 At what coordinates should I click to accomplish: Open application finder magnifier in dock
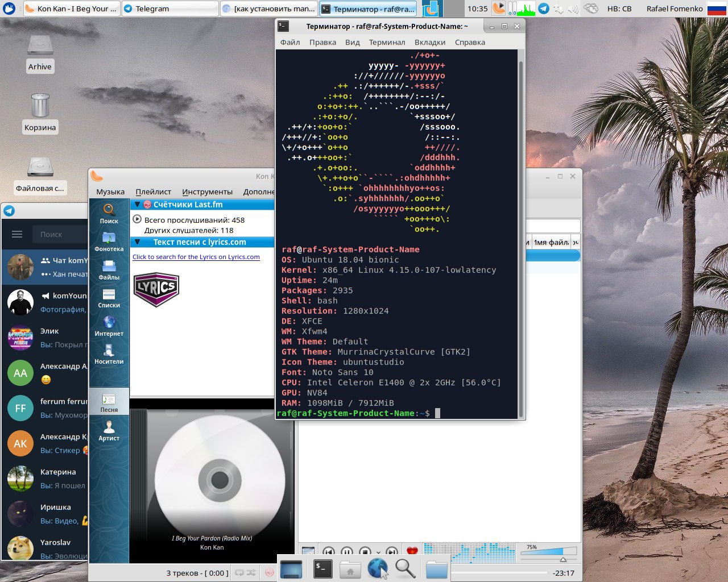click(405, 568)
